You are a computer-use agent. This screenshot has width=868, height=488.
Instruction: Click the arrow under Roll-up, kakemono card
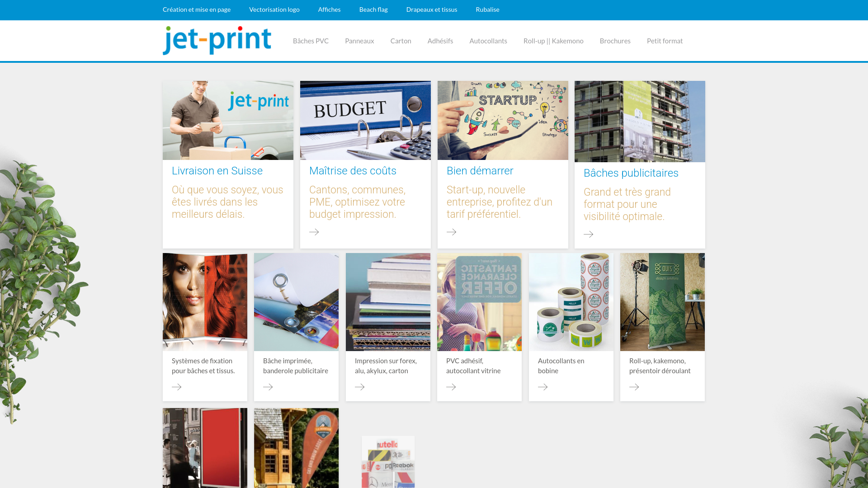click(635, 387)
